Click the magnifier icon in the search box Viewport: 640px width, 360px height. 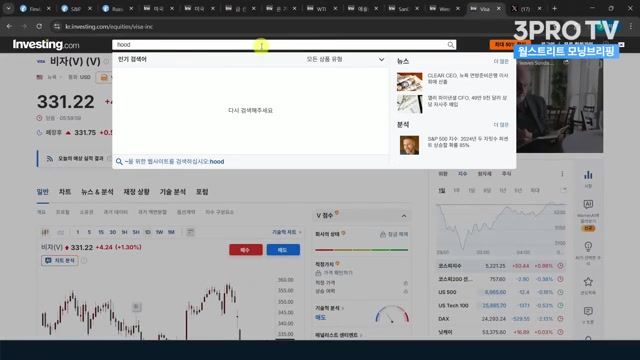pyautogui.click(x=450, y=45)
